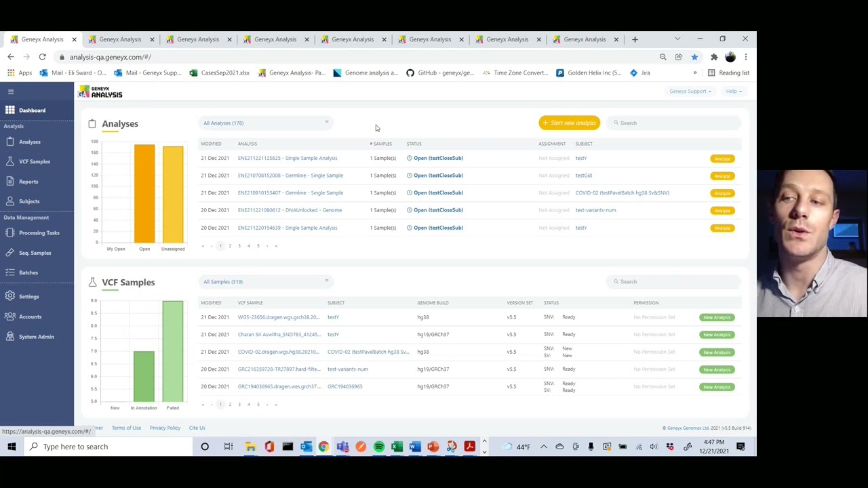Screen dimensions: 868x488
Task: Open the Windows Start menu
Action: click(x=12, y=447)
